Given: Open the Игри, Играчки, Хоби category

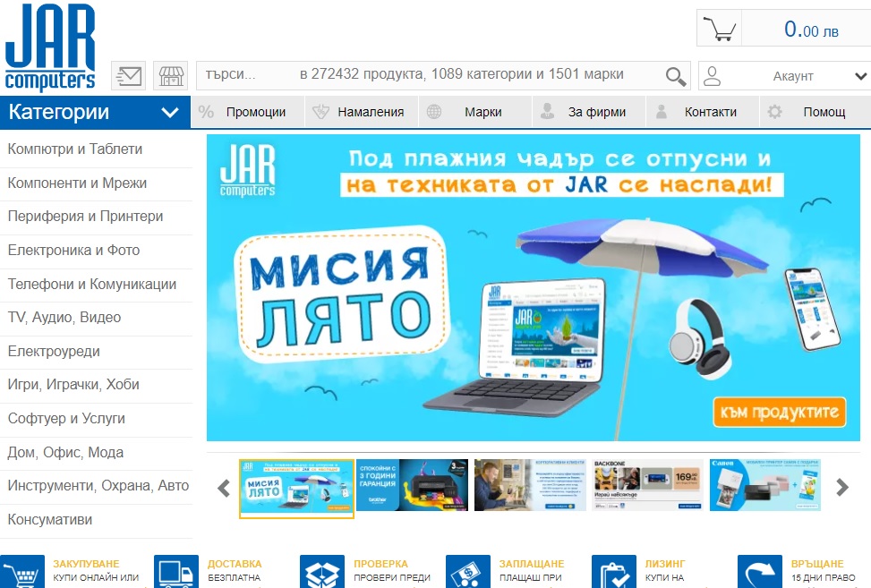Looking at the screenshot, I should [x=96, y=385].
